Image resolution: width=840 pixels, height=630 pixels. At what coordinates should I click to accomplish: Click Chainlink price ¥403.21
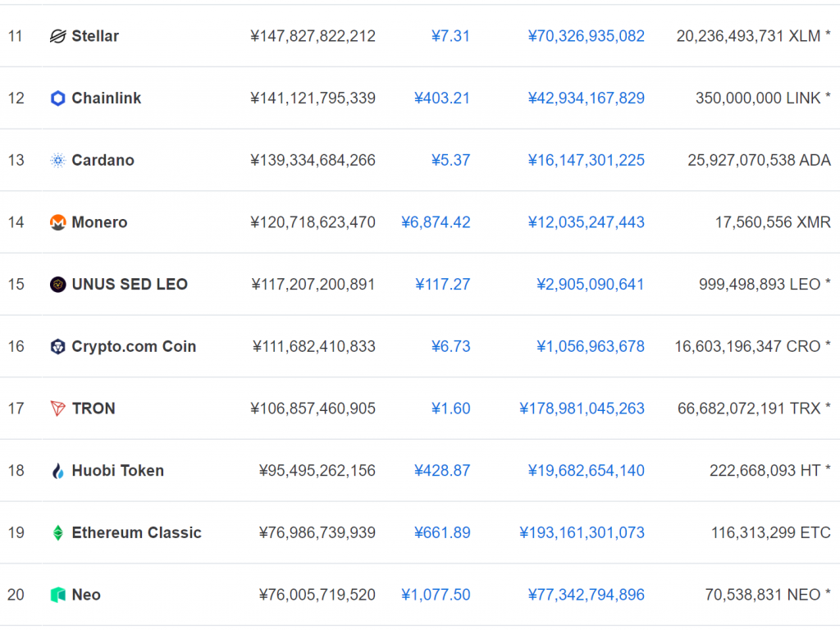tap(442, 98)
